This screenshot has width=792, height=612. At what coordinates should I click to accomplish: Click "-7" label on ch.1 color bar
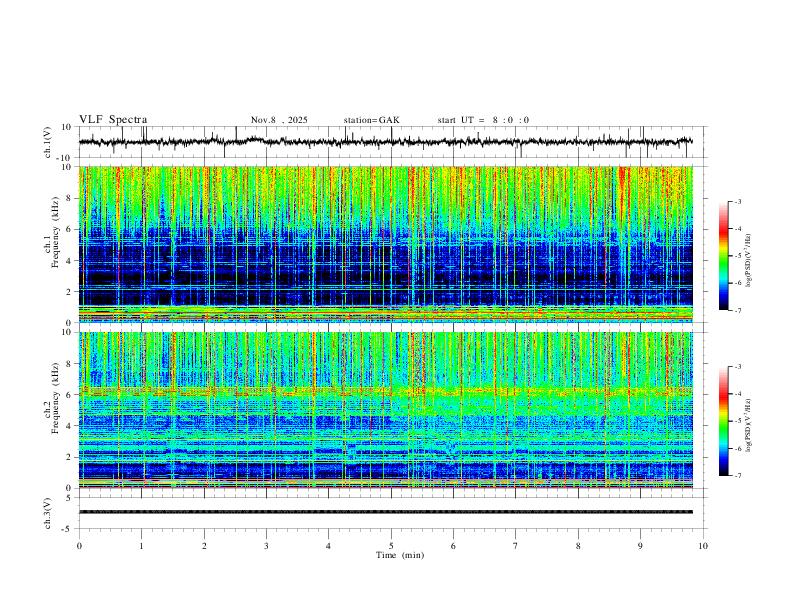tap(738, 310)
